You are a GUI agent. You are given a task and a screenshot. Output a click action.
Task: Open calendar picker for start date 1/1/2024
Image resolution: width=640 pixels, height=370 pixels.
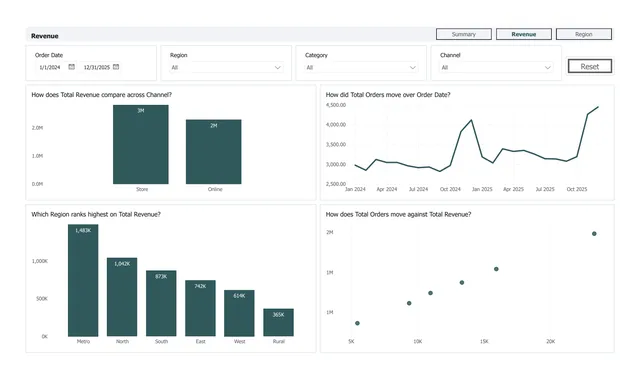click(x=71, y=67)
